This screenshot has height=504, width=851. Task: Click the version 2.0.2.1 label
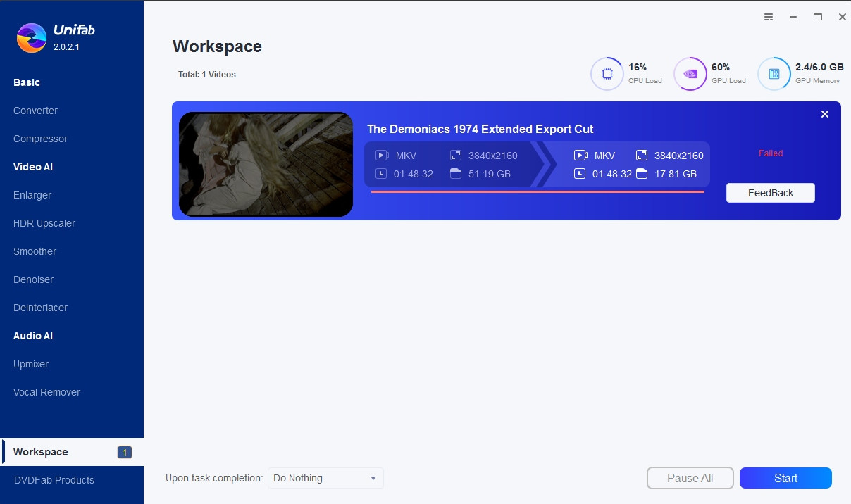[x=67, y=46]
